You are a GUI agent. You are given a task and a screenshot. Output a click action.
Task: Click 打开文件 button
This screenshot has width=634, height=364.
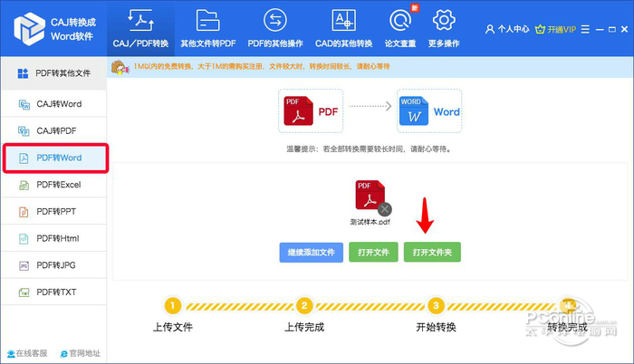click(x=373, y=253)
